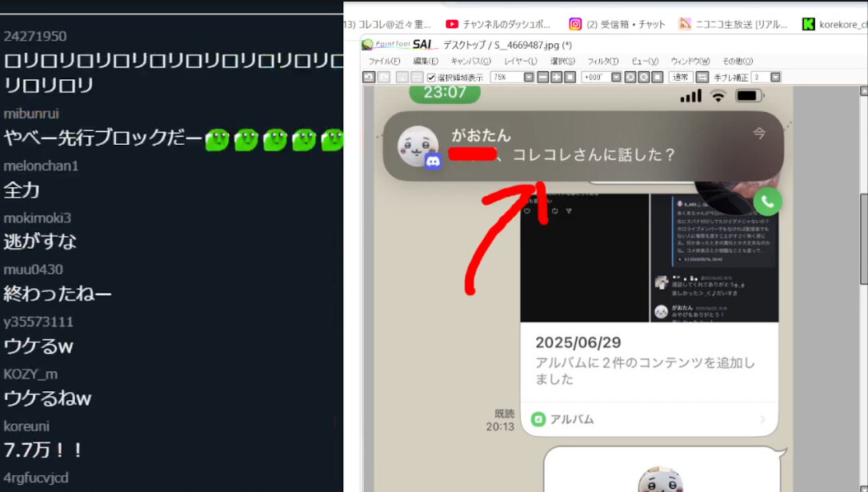This screenshot has height=492, width=868.
Task: Click the Niconico live icon in bookmarks bar
Action: point(685,24)
